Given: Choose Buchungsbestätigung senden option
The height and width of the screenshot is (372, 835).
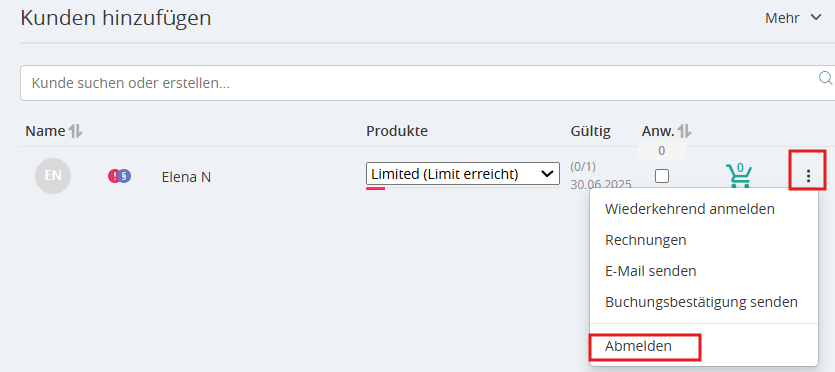Looking at the screenshot, I should tap(701, 302).
